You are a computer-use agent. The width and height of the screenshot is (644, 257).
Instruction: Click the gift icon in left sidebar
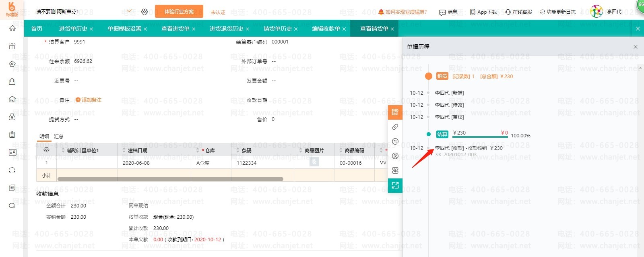(12, 46)
